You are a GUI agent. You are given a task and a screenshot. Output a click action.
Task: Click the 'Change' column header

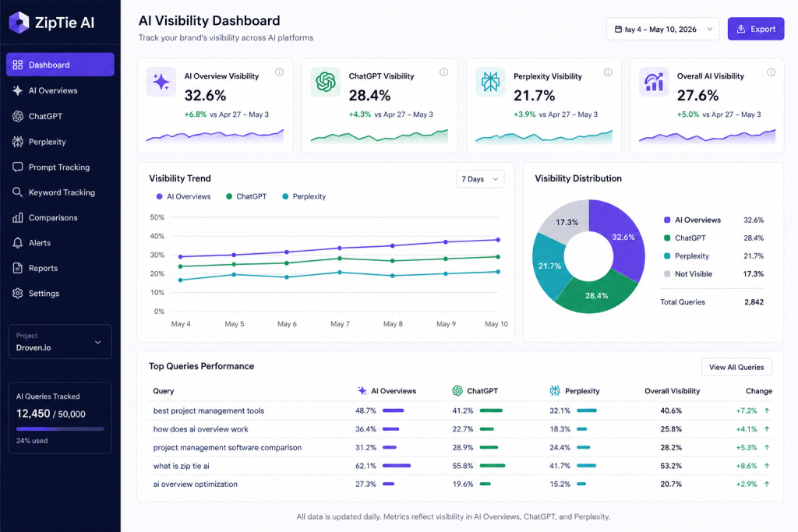[x=759, y=391]
